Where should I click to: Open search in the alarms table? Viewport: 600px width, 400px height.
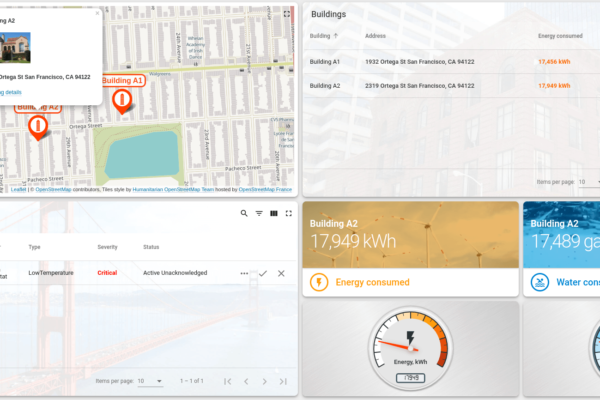pyautogui.click(x=244, y=213)
